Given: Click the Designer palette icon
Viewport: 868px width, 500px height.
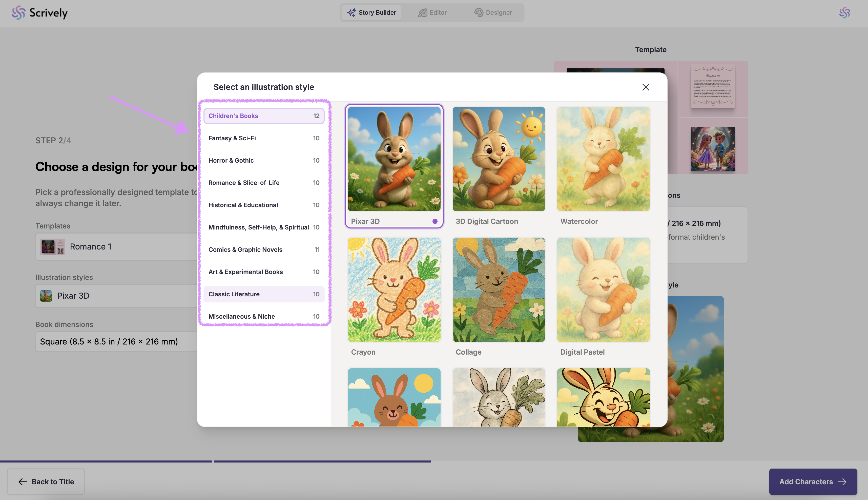Looking at the screenshot, I should [479, 13].
